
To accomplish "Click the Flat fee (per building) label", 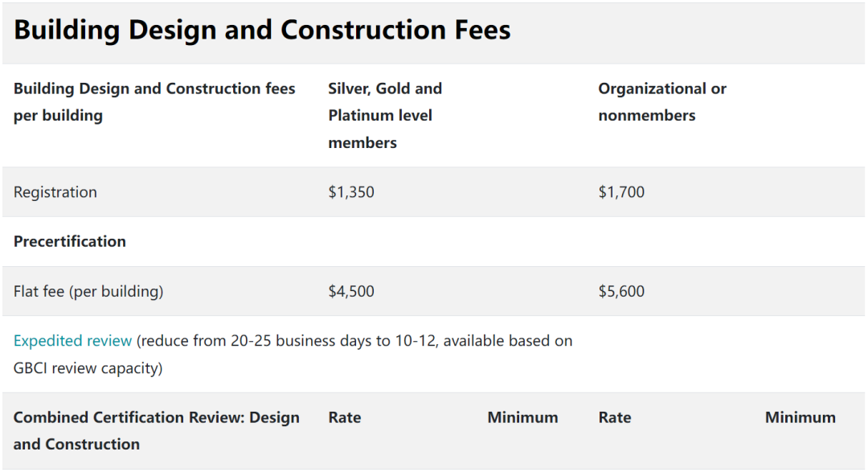I will [88, 291].
